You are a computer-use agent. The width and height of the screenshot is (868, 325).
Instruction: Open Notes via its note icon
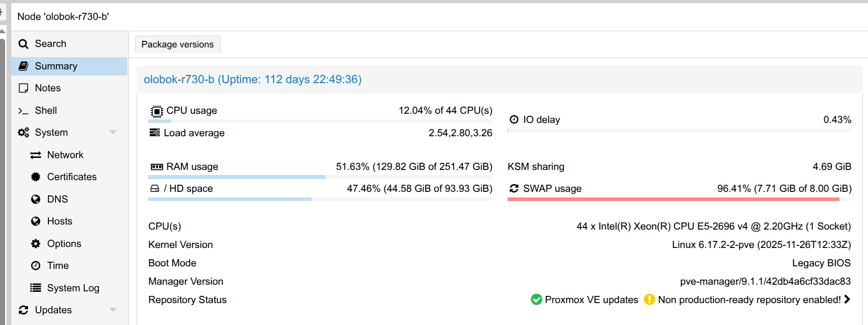(23, 88)
